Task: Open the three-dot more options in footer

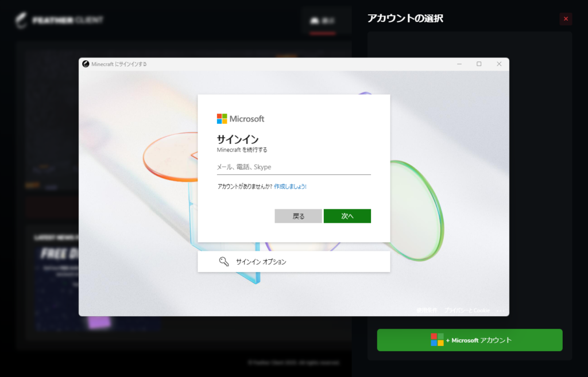Action: pyautogui.click(x=500, y=310)
